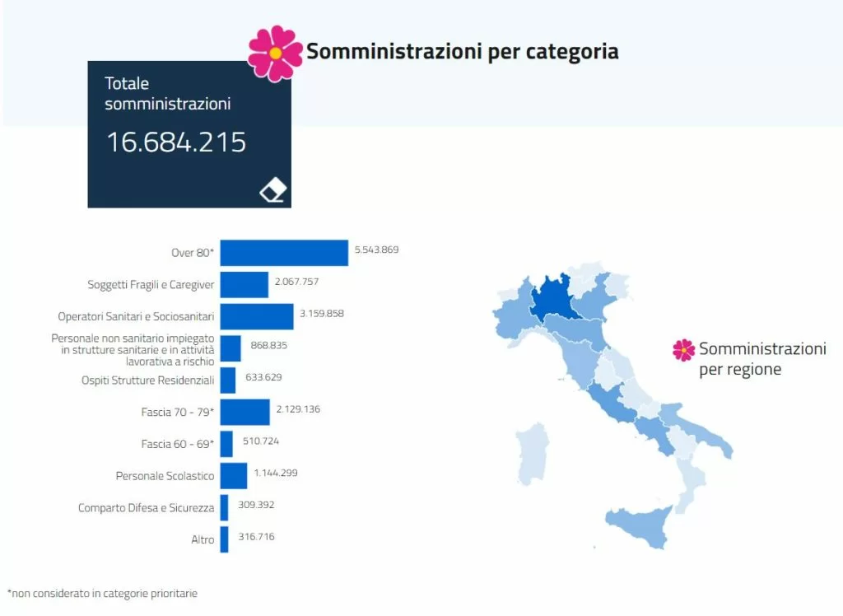Image resolution: width=843 pixels, height=616 pixels.
Task: Click the 'Fascia 60 - 69' bar
Action: coord(226,444)
